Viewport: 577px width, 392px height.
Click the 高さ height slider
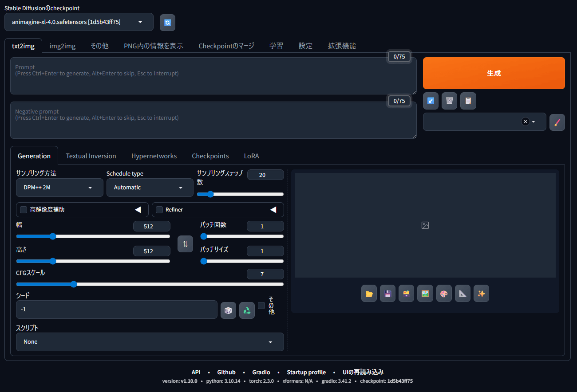(x=93, y=261)
